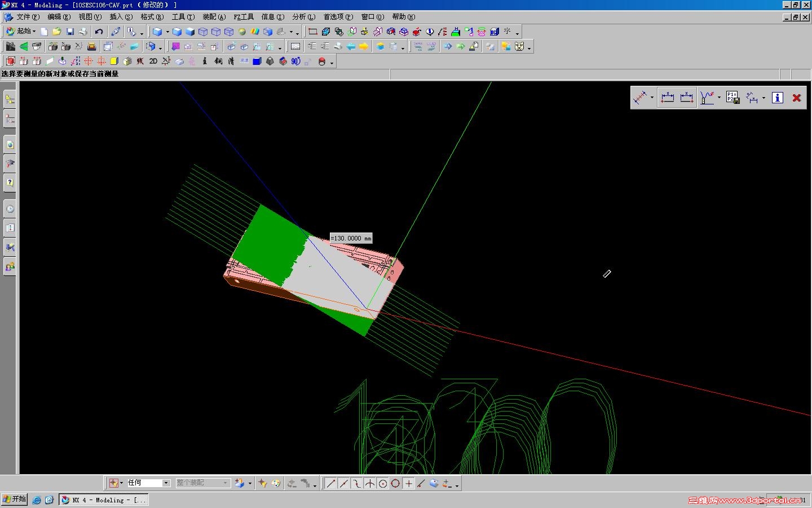812x508 pixels.
Task: Close the measure toolbar with red X
Action: [796, 98]
